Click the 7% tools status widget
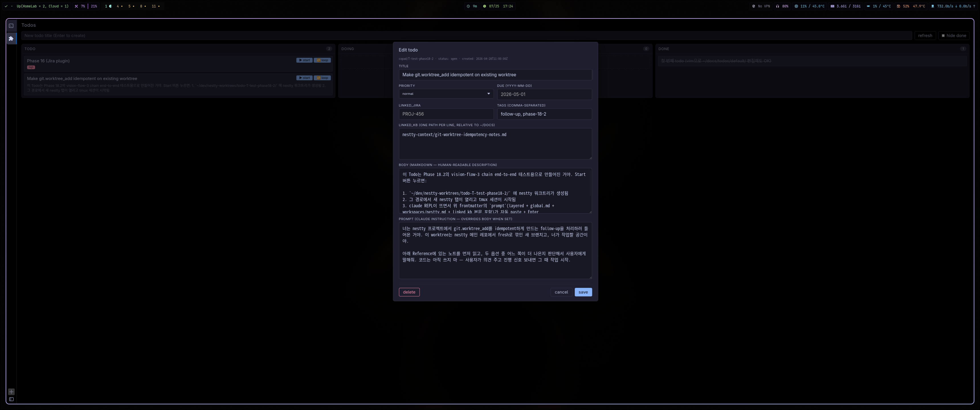The height and width of the screenshot is (410, 980). click(x=80, y=6)
